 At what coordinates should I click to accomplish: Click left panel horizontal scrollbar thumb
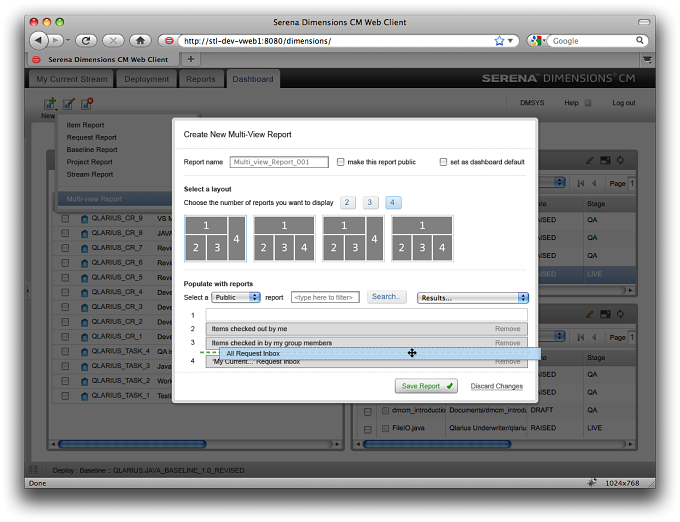132,444
